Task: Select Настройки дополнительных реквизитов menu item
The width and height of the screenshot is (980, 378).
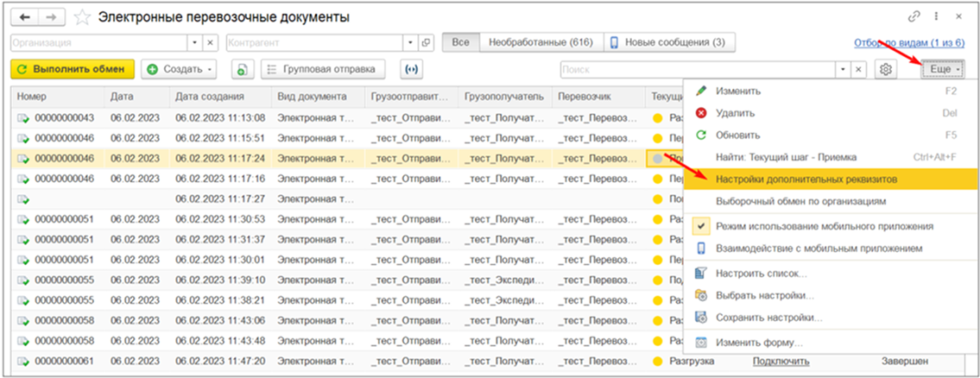Action: (x=806, y=179)
